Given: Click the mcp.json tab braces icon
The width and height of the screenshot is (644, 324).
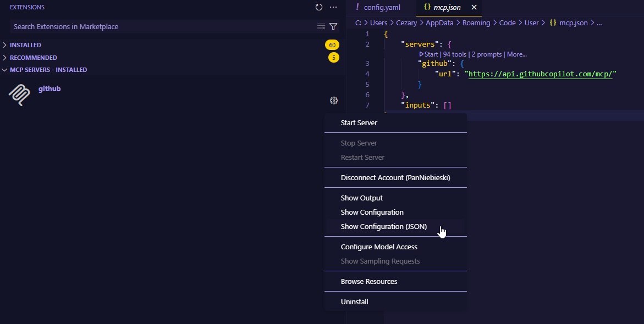Looking at the screenshot, I should [x=427, y=7].
